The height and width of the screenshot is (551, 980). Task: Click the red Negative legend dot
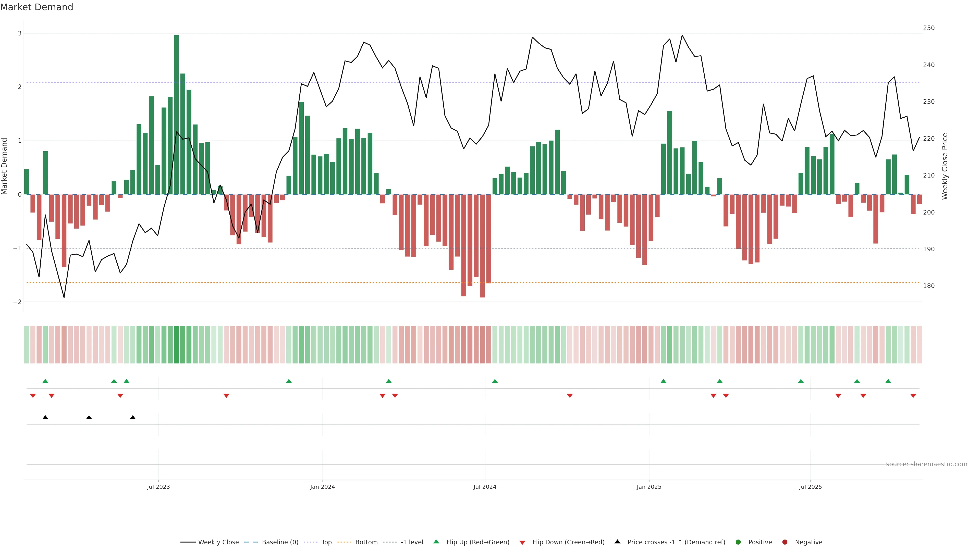[x=785, y=542]
